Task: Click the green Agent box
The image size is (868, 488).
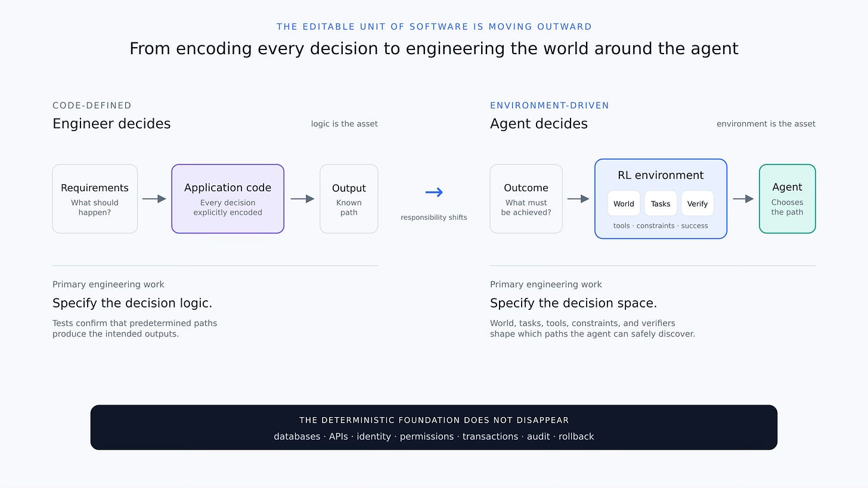Action: pyautogui.click(x=787, y=198)
